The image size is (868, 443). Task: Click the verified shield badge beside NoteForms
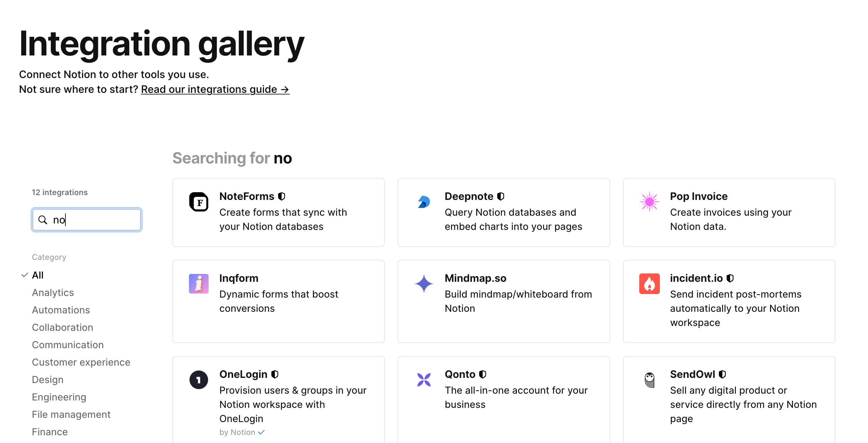point(282,196)
